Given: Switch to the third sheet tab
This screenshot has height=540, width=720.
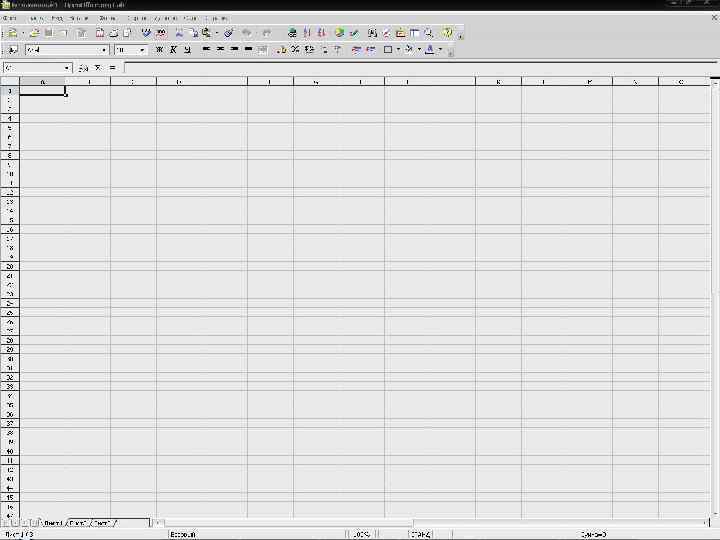Looking at the screenshot, I should [x=102, y=523].
